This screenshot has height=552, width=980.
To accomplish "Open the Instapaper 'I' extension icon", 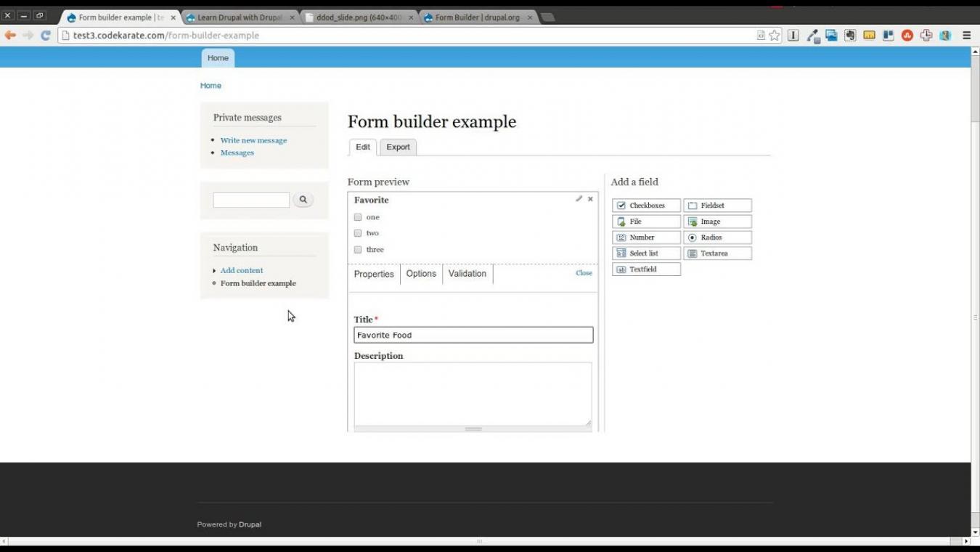I will (793, 35).
